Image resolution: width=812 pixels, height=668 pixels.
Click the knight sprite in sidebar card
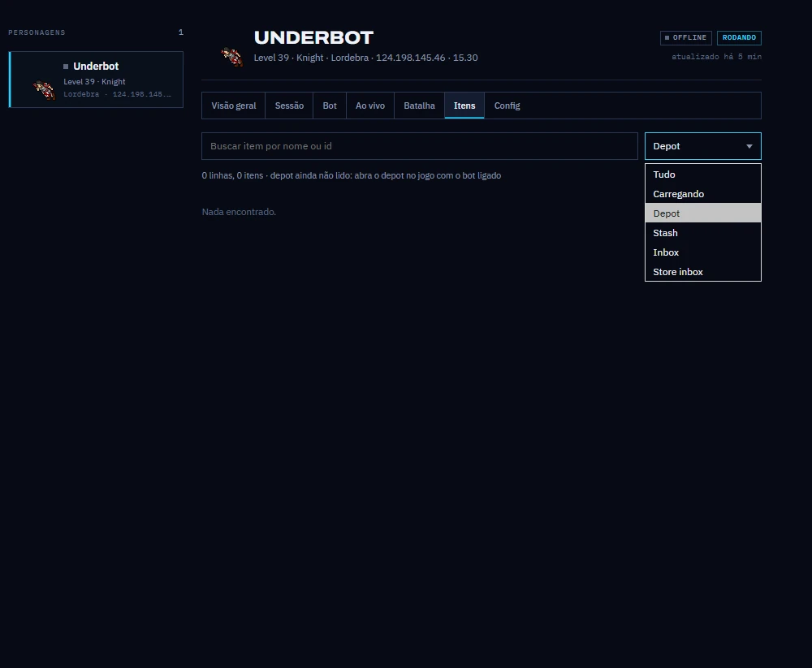point(45,89)
